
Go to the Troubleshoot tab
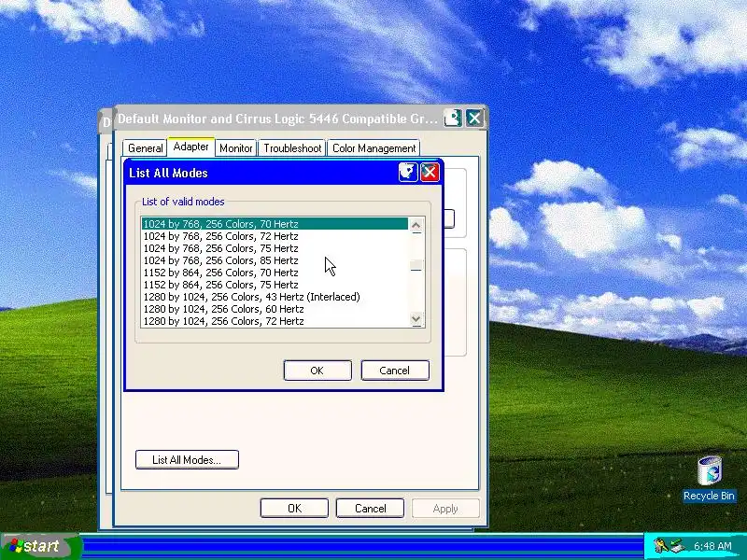click(292, 148)
